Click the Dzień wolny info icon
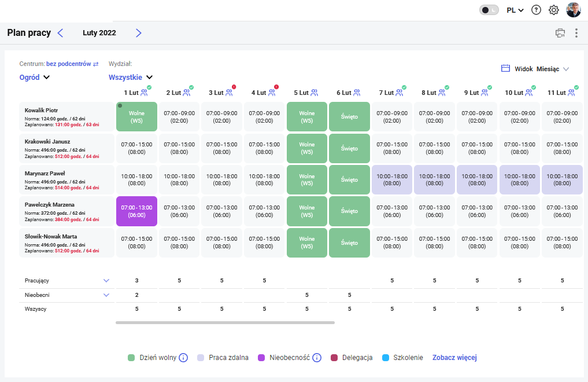The image size is (588, 382). [183, 358]
